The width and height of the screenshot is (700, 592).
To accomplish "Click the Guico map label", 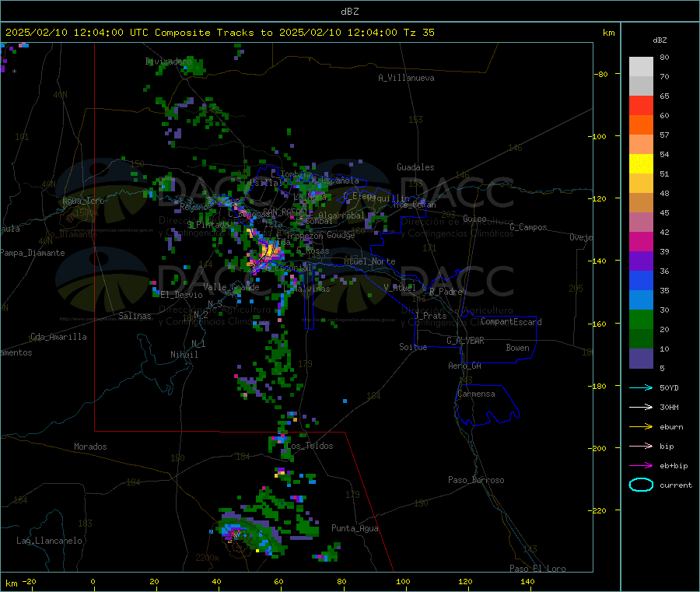I will [474, 219].
